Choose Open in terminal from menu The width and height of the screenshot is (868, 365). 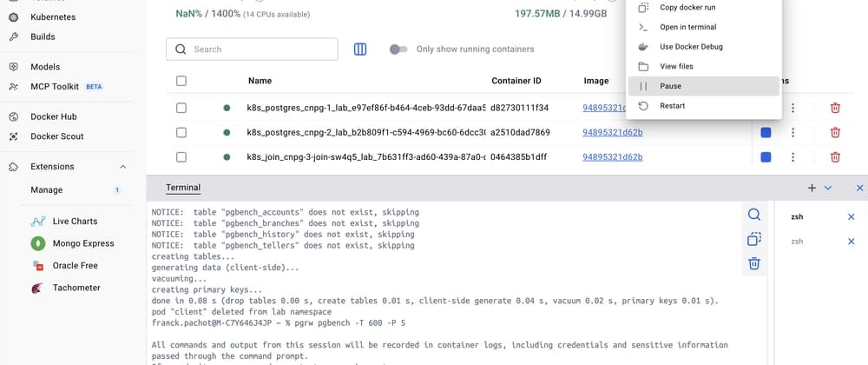[x=704, y=27]
